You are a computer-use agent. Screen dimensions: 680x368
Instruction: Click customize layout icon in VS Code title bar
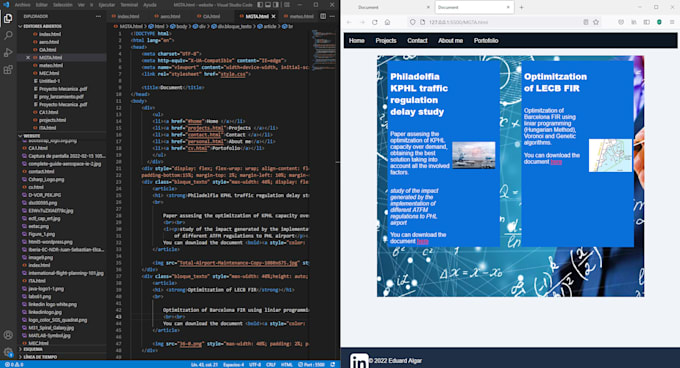tap(287, 5)
